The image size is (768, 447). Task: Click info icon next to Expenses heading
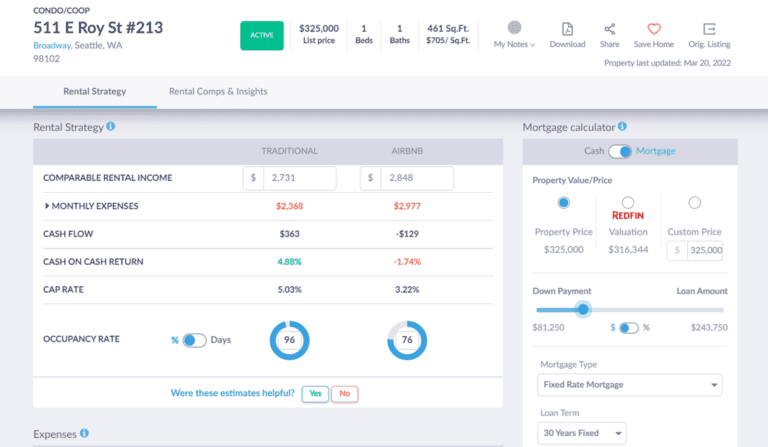84,434
